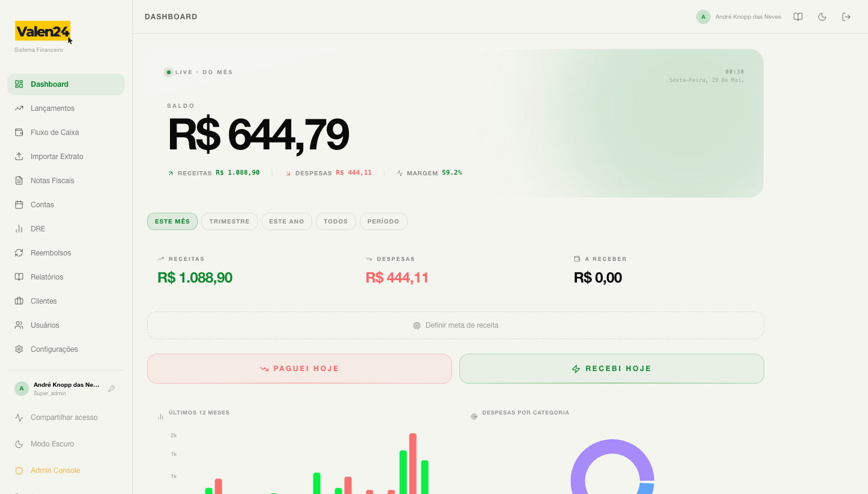Click the Despesas por Categoria title
Screen dimensions: 868x494
[526, 413]
